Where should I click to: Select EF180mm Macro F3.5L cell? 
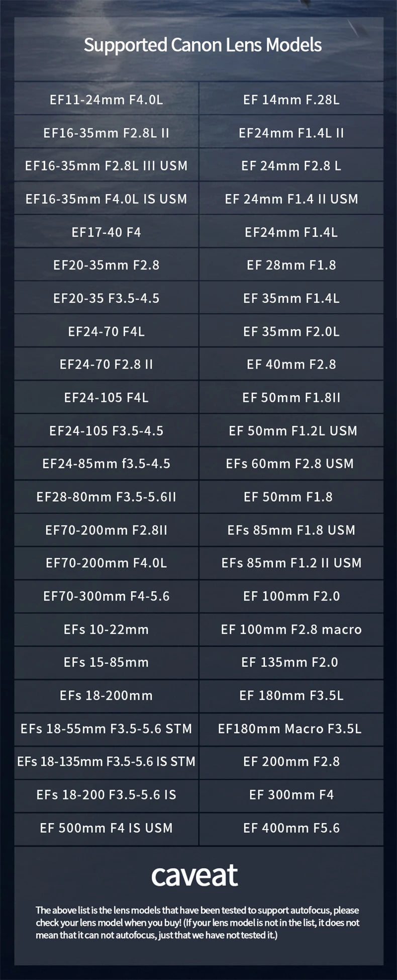[291, 729]
